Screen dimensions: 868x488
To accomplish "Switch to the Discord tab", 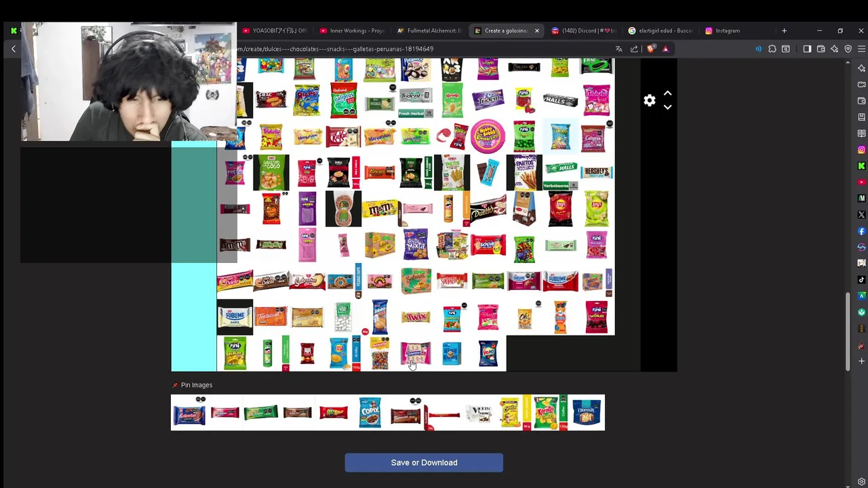I will tap(585, 30).
